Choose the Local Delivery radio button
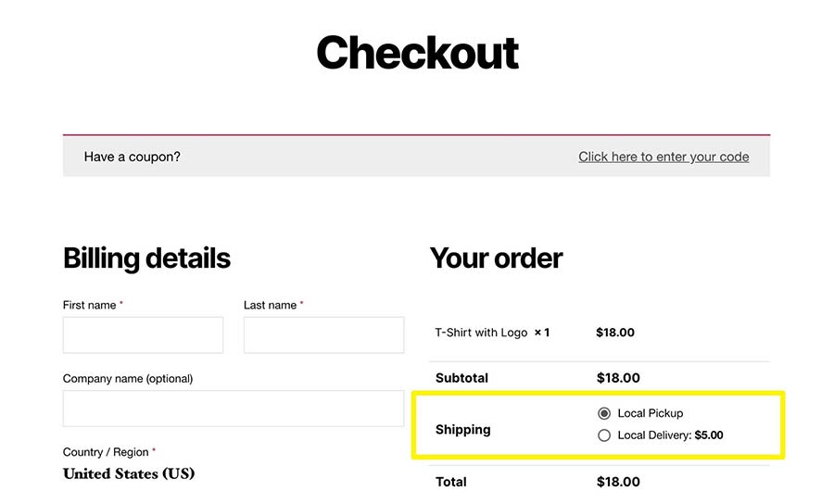The image size is (834, 504). point(605,435)
